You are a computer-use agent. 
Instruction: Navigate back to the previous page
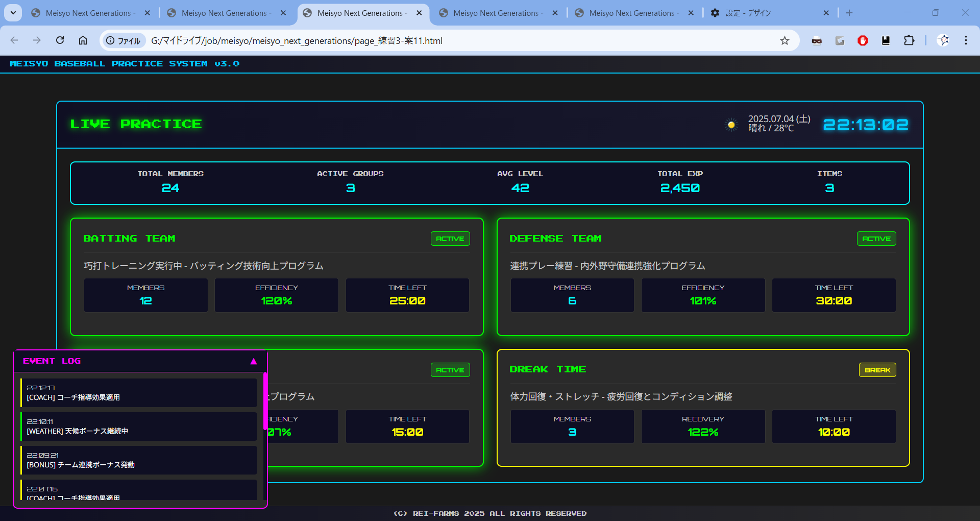tap(14, 40)
